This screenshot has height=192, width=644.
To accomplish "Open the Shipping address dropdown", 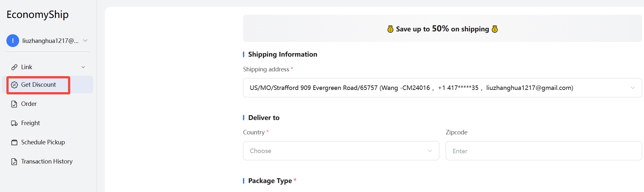I will (442, 88).
